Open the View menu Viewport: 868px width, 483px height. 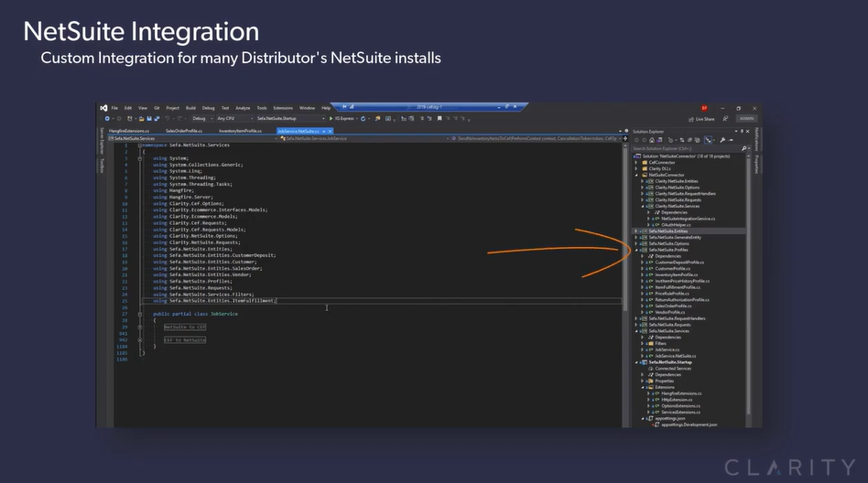click(x=143, y=108)
